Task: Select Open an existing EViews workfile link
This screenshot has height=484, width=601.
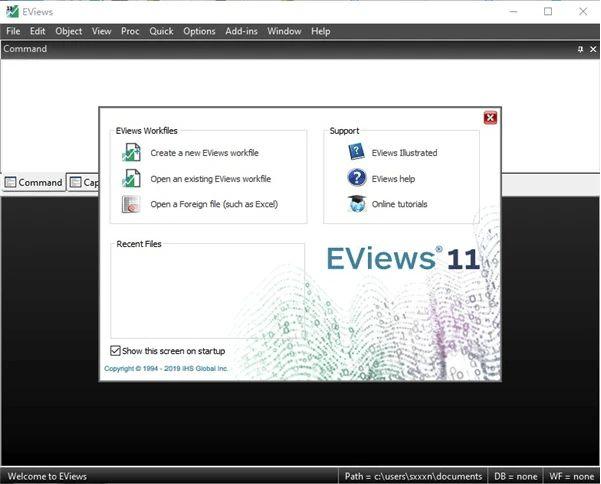Action: click(210, 179)
